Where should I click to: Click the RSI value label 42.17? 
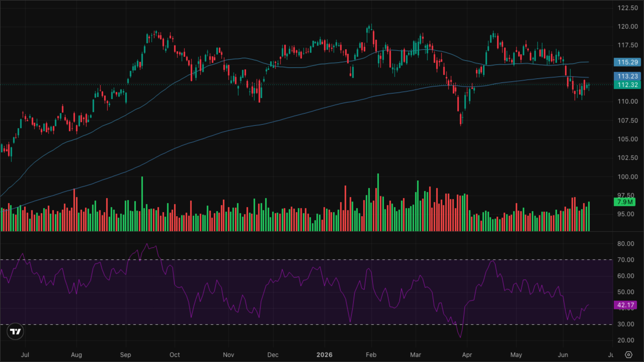point(625,305)
